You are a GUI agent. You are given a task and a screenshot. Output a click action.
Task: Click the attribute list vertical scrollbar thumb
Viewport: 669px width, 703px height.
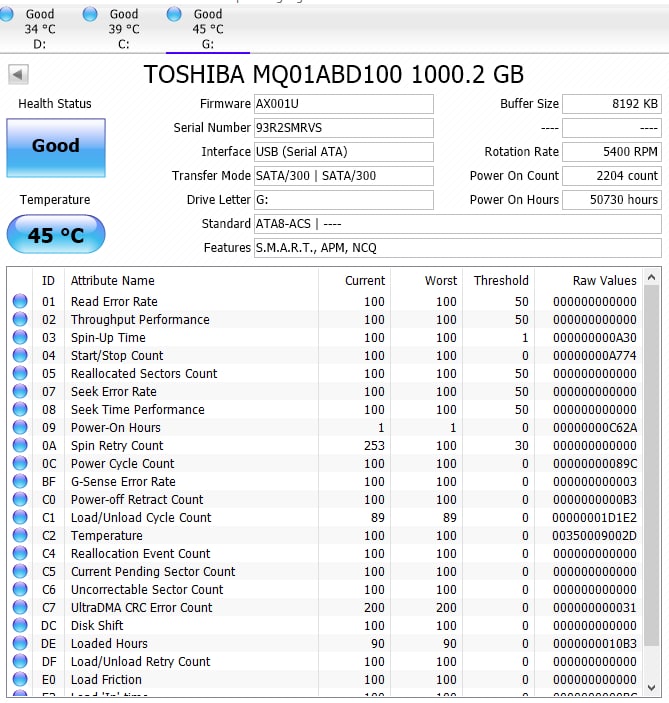(652, 466)
